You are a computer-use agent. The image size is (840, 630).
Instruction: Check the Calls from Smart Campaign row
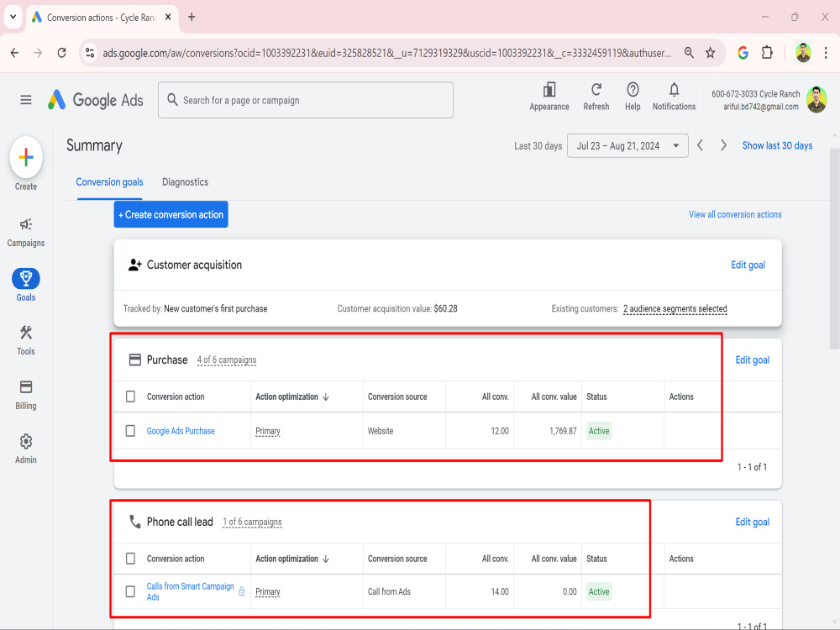(x=130, y=591)
